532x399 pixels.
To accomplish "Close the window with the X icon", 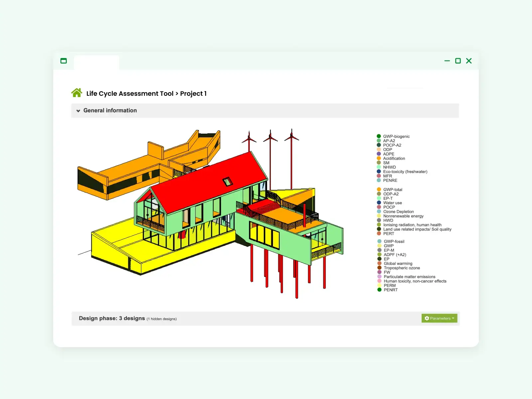I will (x=469, y=61).
